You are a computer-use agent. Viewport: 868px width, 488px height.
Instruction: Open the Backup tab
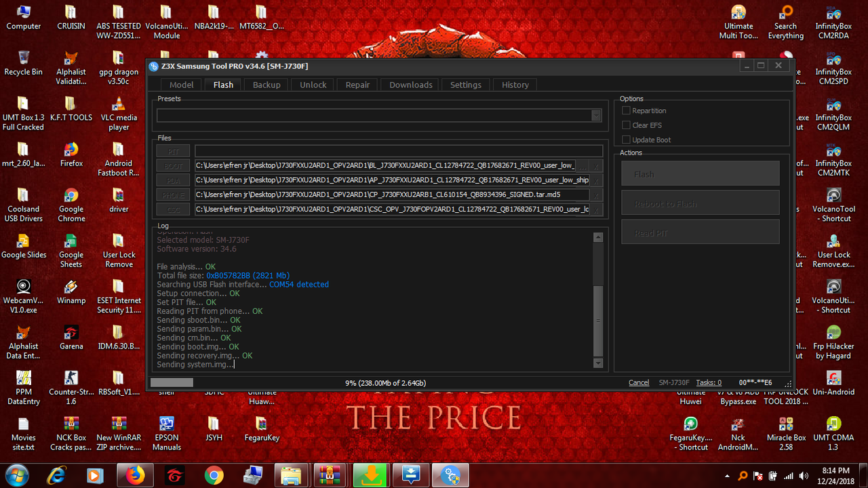267,85
